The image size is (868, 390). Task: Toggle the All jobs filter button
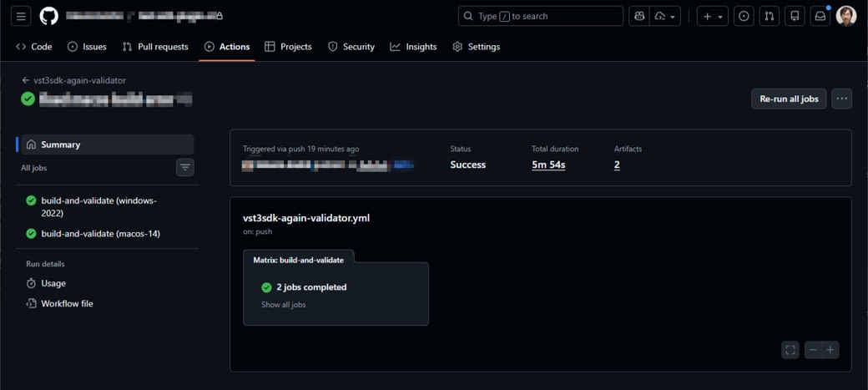click(185, 168)
